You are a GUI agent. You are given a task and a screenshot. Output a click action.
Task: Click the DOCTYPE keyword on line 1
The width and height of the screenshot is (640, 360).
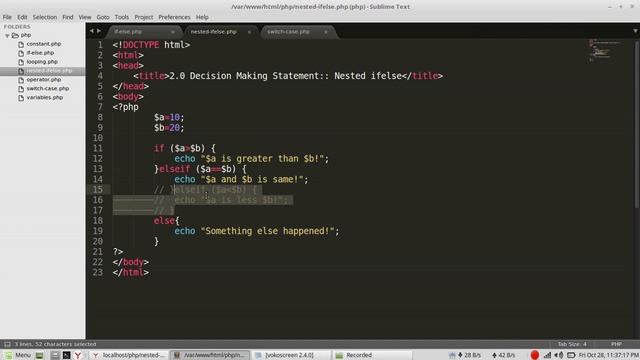click(x=141, y=45)
